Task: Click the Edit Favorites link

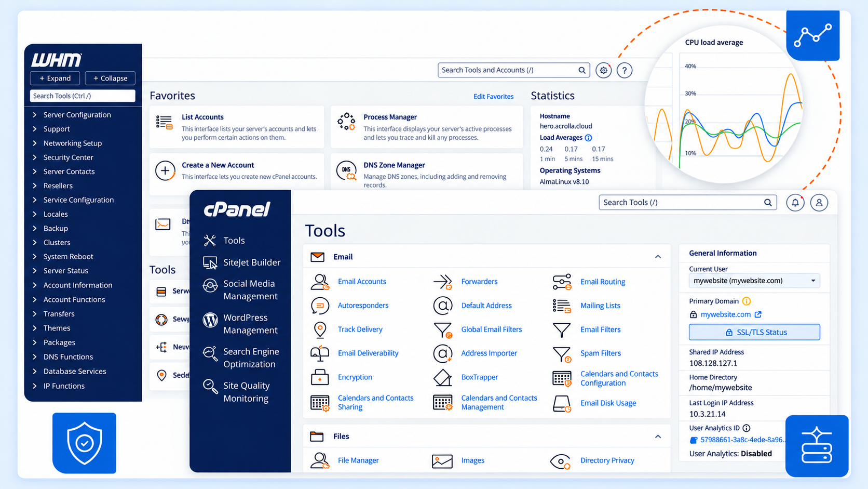Action: [493, 97]
